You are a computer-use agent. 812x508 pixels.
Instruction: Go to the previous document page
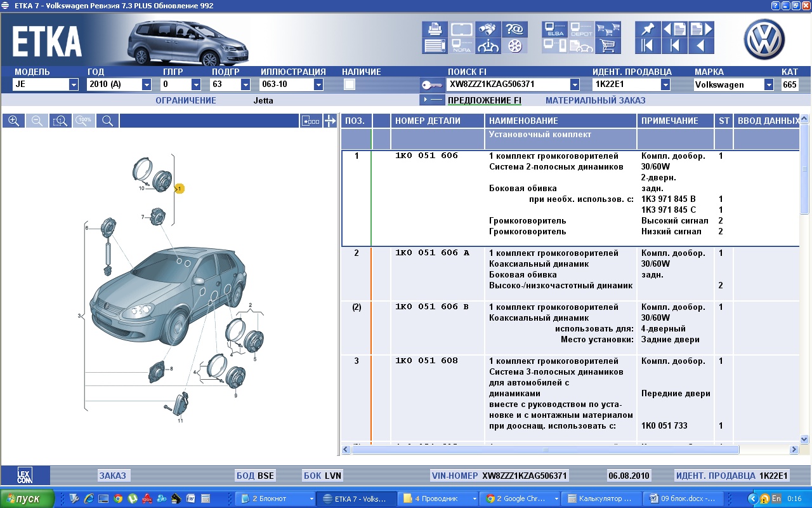675,29
